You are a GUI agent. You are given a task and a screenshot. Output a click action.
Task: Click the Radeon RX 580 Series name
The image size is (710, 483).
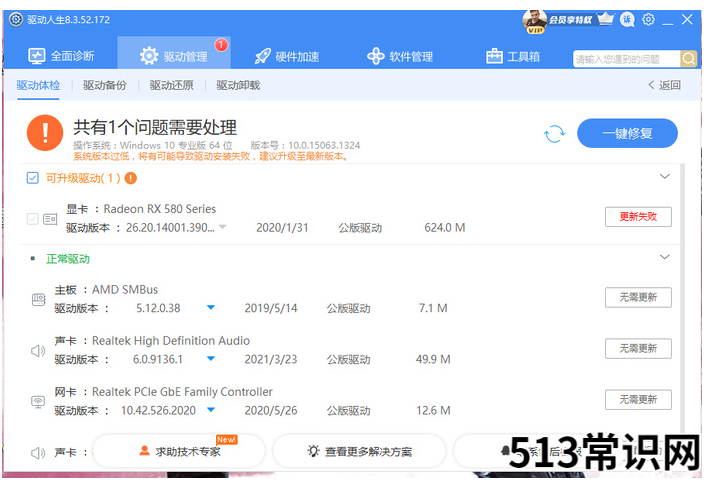160,209
